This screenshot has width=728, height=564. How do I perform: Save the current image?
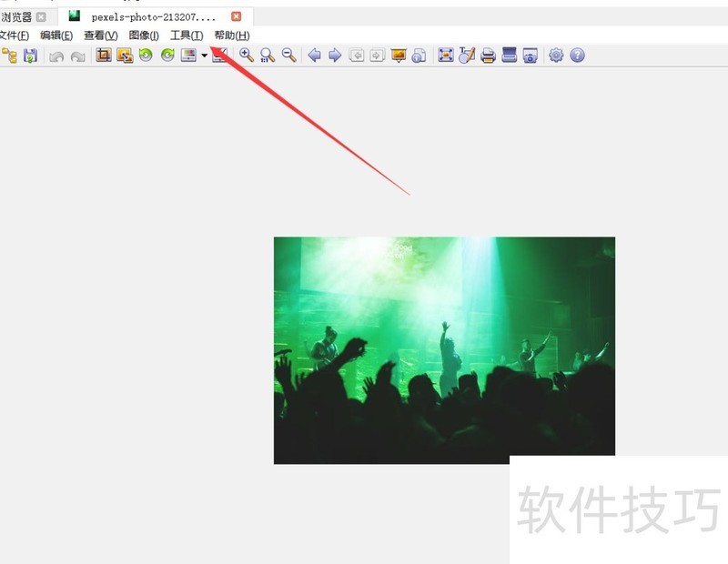tap(29, 55)
